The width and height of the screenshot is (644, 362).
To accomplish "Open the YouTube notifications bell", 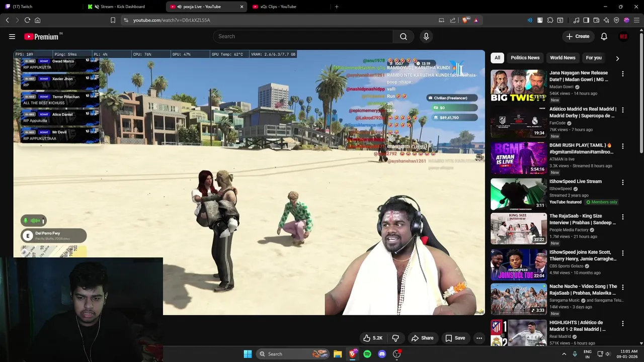I will point(604,36).
